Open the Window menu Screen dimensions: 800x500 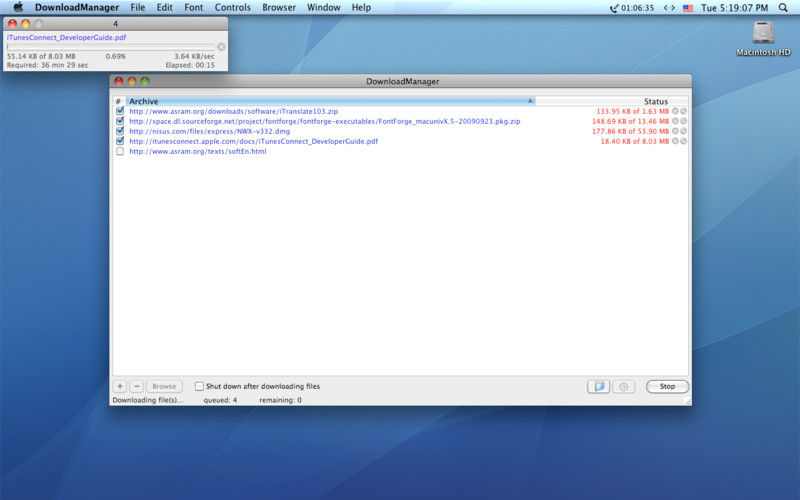click(323, 8)
